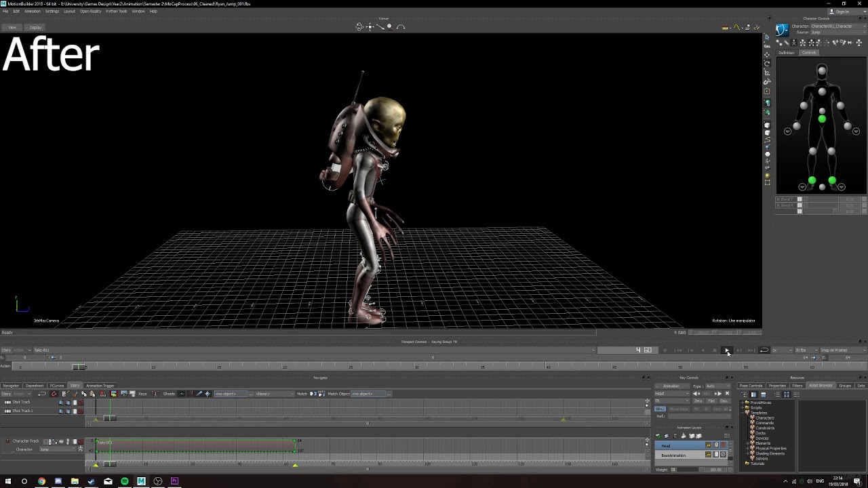Click the Story razor cut tool icon
868x488 pixels.
coord(75,394)
